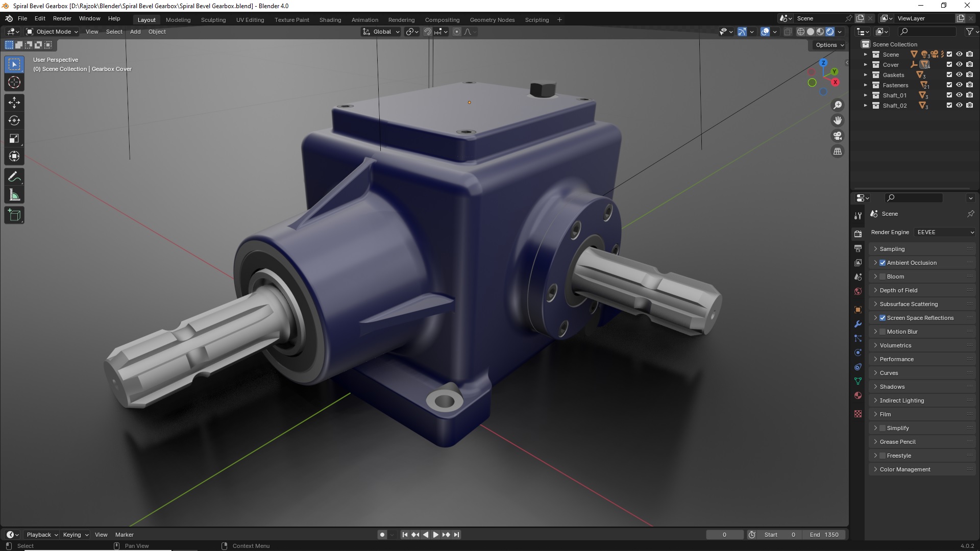Screen dimensions: 980x551
Task: Select the Measure tool
Action: [x=14, y=195]
